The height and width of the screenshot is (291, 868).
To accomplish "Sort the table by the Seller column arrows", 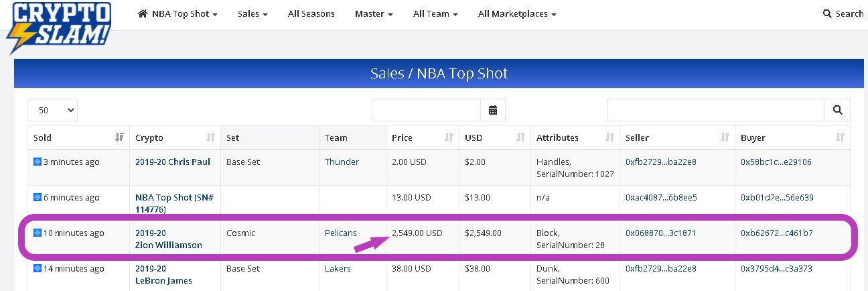I will pyautogui.click(x=725, y=137).
